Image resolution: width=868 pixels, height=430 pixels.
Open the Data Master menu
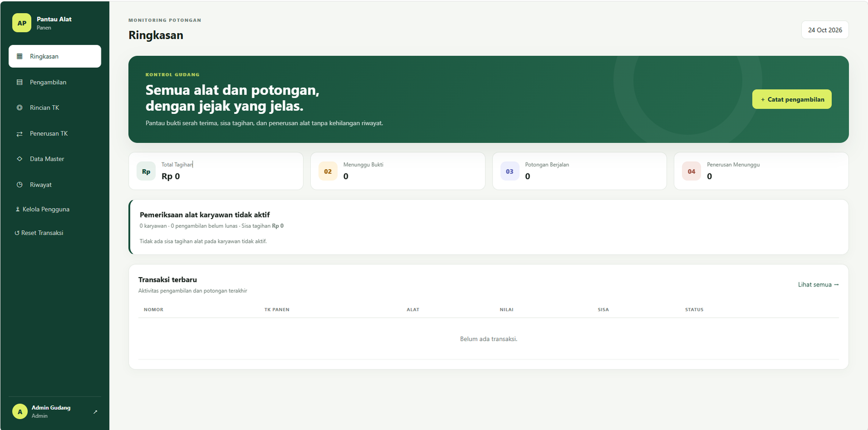[x=55, y=159]
